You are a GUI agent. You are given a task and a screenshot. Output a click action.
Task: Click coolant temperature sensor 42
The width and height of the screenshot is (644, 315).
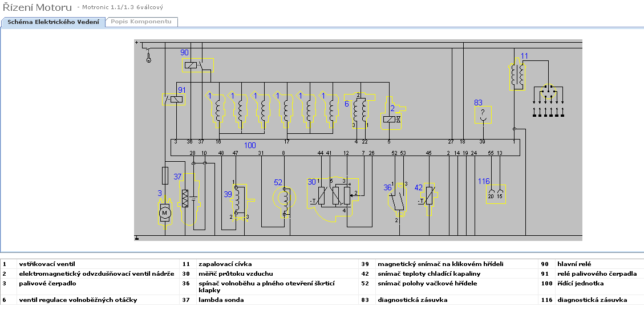point(429,199)
